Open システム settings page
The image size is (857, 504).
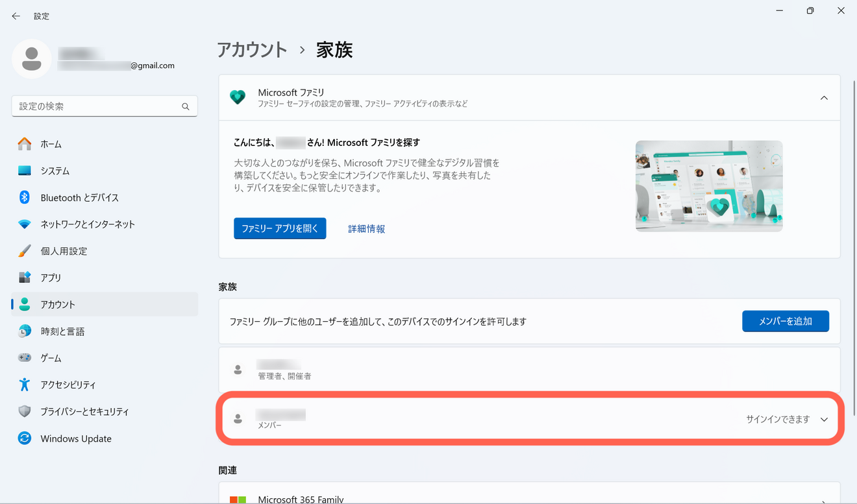pos(105,171)
